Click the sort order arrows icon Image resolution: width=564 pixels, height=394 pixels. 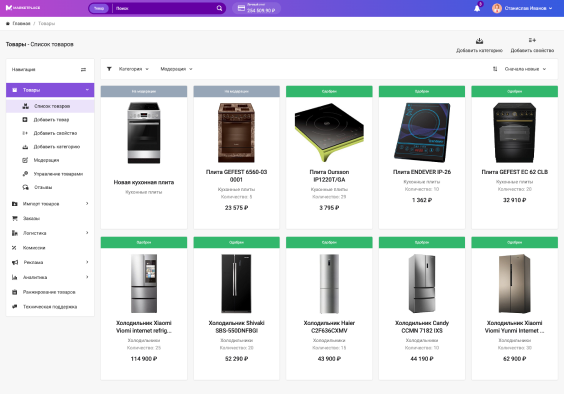tap(495, 69)
